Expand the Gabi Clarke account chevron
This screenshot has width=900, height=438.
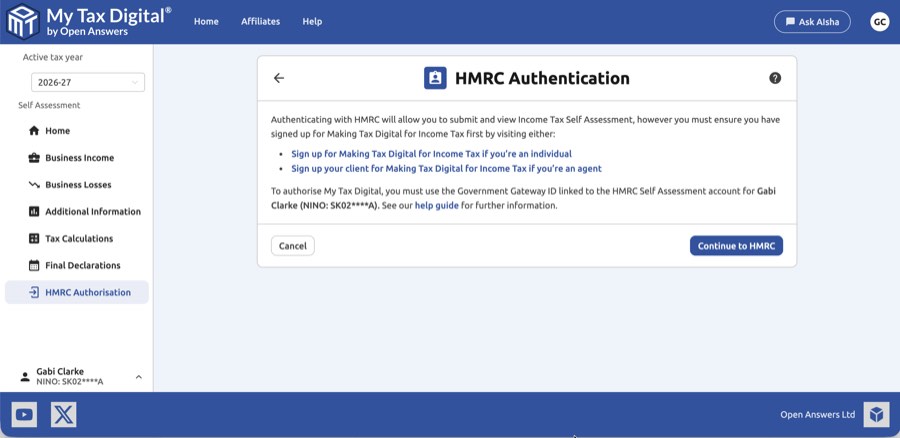click(x=138, y=377)
